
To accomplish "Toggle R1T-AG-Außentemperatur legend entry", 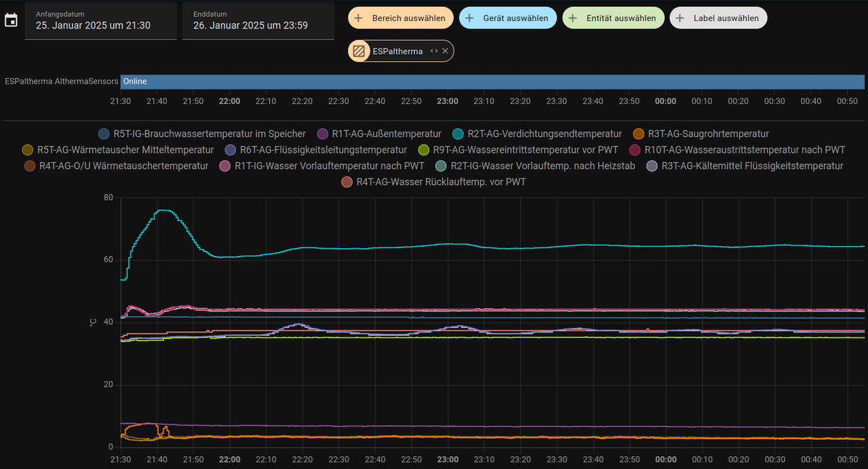I will [x=379, y=134].
